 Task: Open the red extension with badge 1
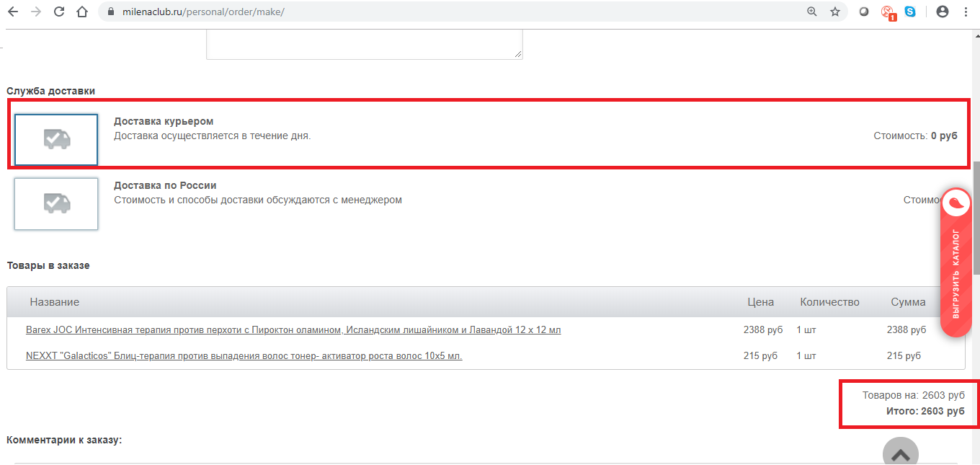tap(888, 12)
